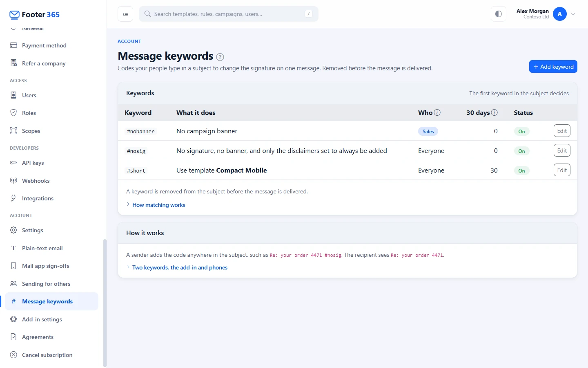
Task: Collapse the sidebar with the menu toggle
Action: click(x=125, y=14)
